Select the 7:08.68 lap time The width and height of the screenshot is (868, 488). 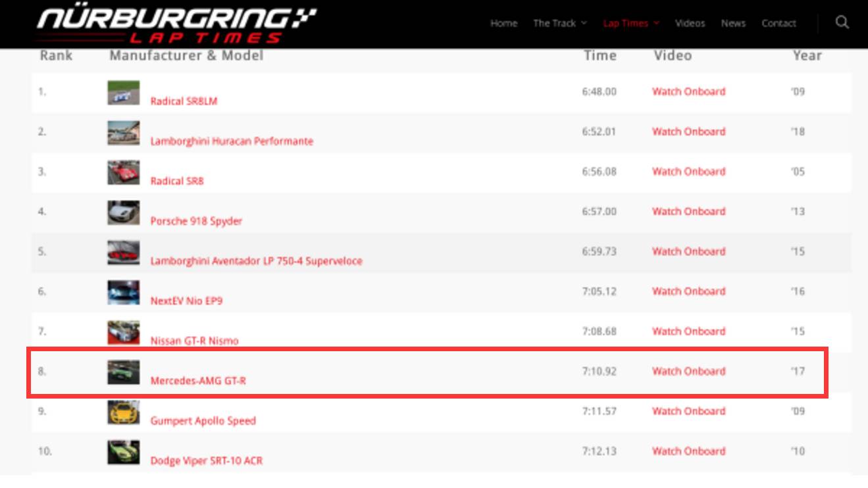(599, 331)
